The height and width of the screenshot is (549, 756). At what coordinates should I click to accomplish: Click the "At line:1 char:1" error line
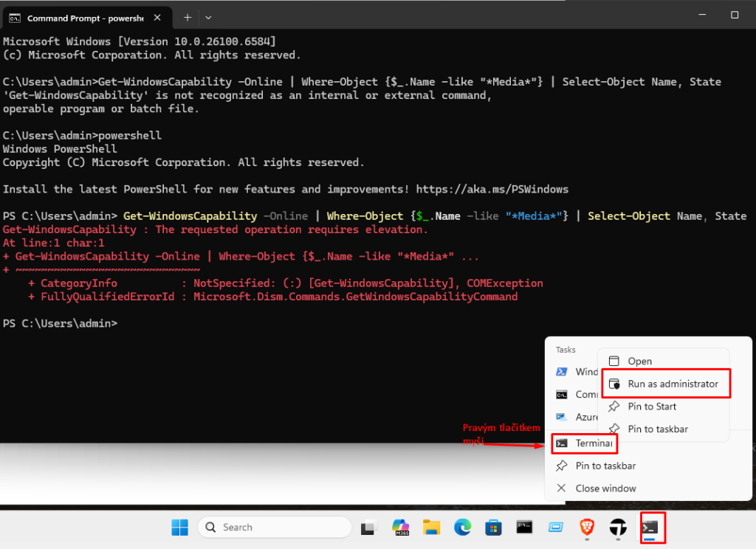[53, 243]
